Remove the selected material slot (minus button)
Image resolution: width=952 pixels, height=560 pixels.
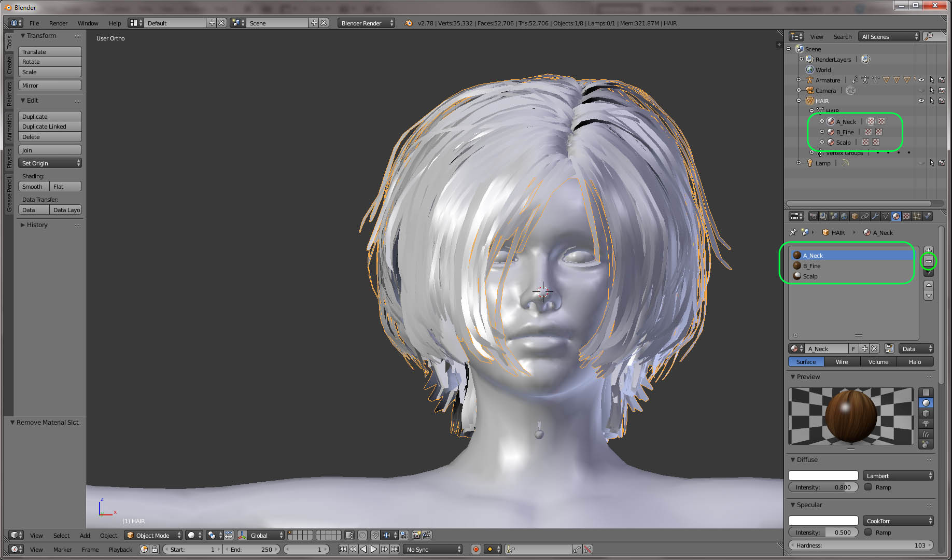(x=929, y=261)
